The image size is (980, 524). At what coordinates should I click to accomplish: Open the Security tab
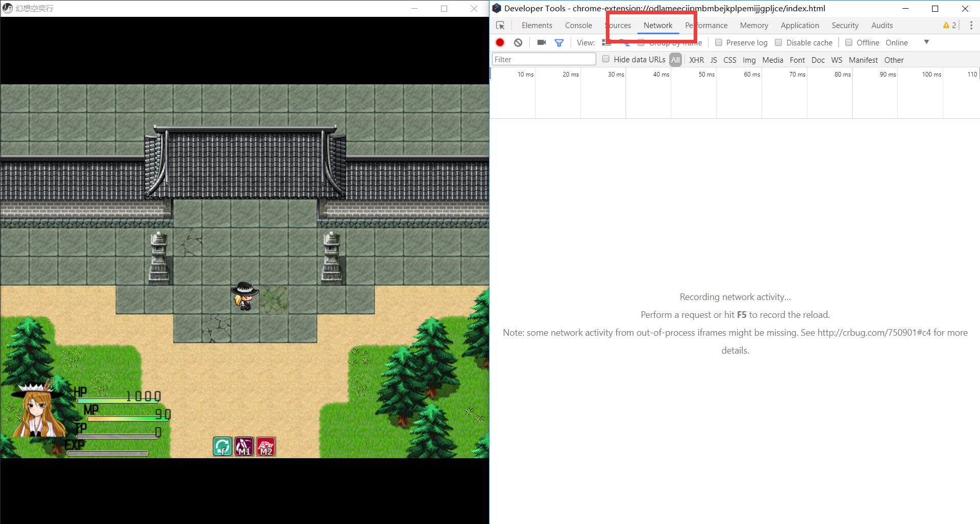click(x=845, y=26)
